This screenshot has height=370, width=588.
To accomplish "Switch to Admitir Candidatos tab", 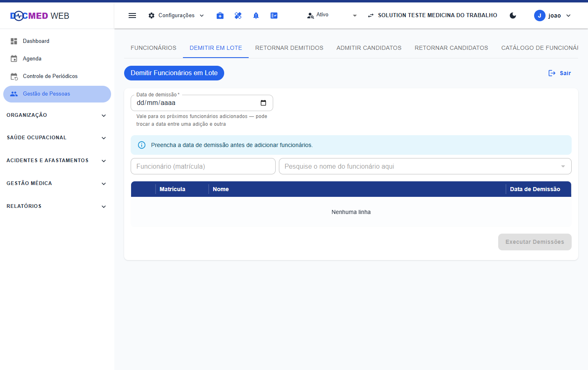I will click(369, 48).
